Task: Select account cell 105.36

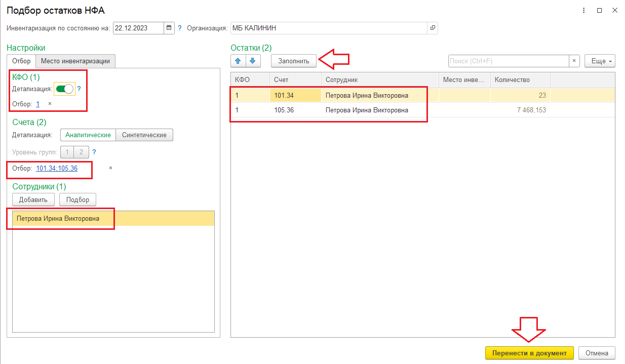Action: pyautogui.click(x=295, y=110)
